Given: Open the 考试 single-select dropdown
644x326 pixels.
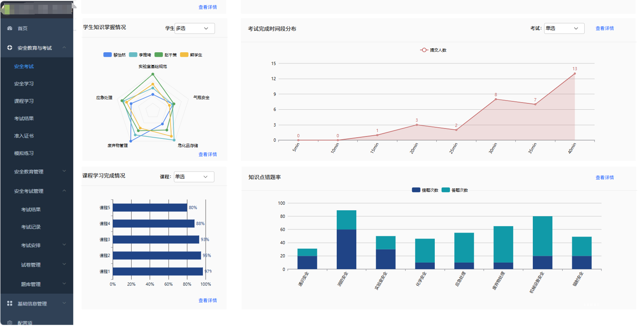Looking at the screenshot, I should click(x=564, y=28).
